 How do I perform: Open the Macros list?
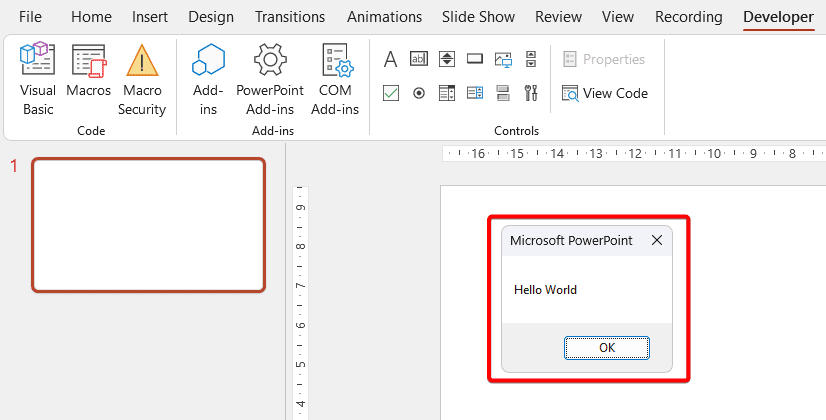[x=88, y=72]
